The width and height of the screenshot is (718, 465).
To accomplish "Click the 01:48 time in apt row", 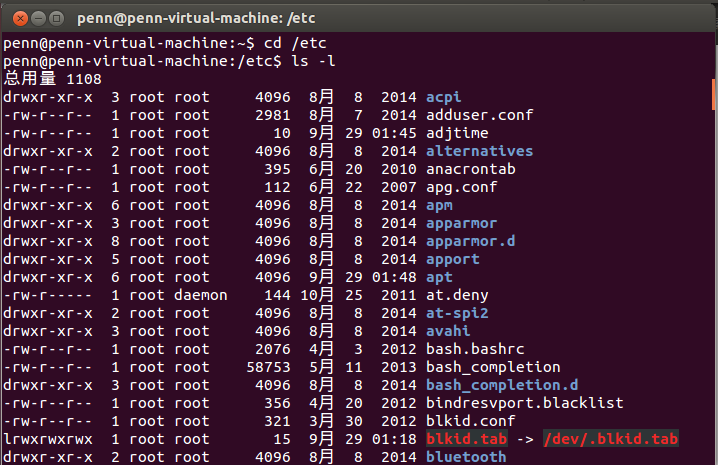I will [394, 277].
